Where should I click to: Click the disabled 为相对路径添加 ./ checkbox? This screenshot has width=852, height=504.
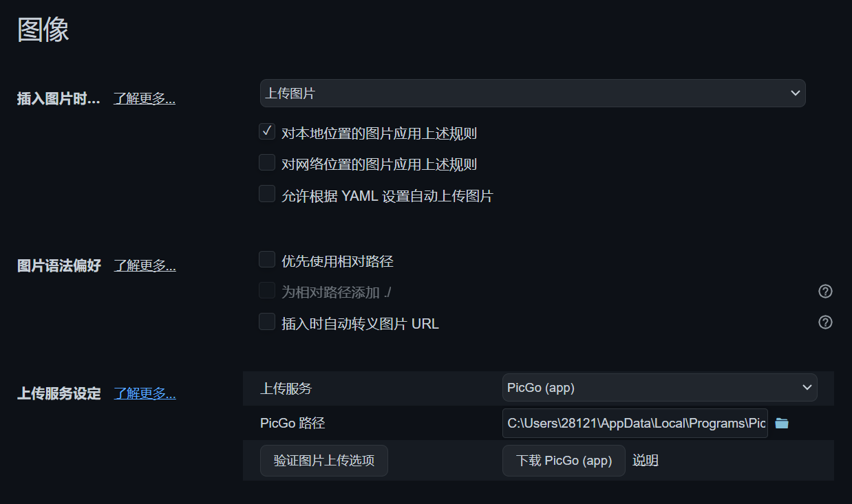(x=267, y=291)
